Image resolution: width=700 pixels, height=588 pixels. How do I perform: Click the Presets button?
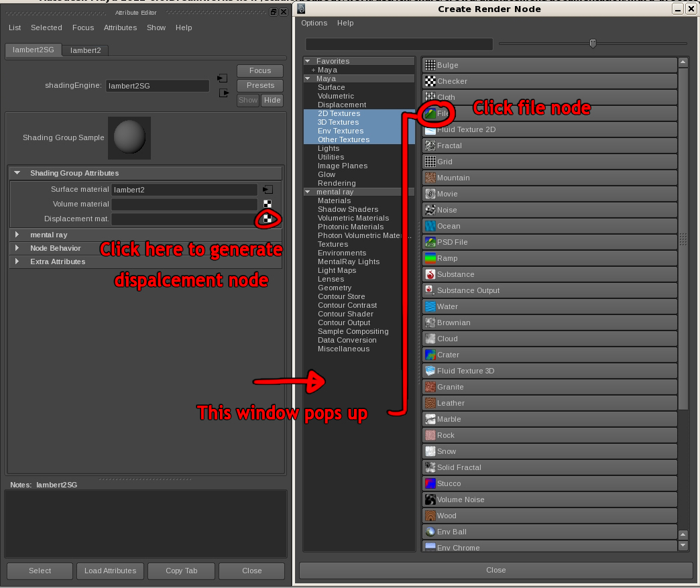coord(260,85)
